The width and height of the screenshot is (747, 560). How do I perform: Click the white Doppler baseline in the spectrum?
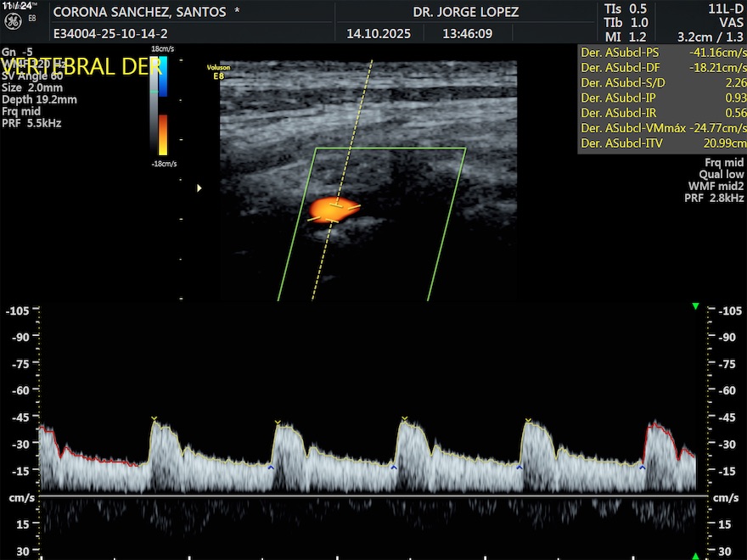point(373,496)
